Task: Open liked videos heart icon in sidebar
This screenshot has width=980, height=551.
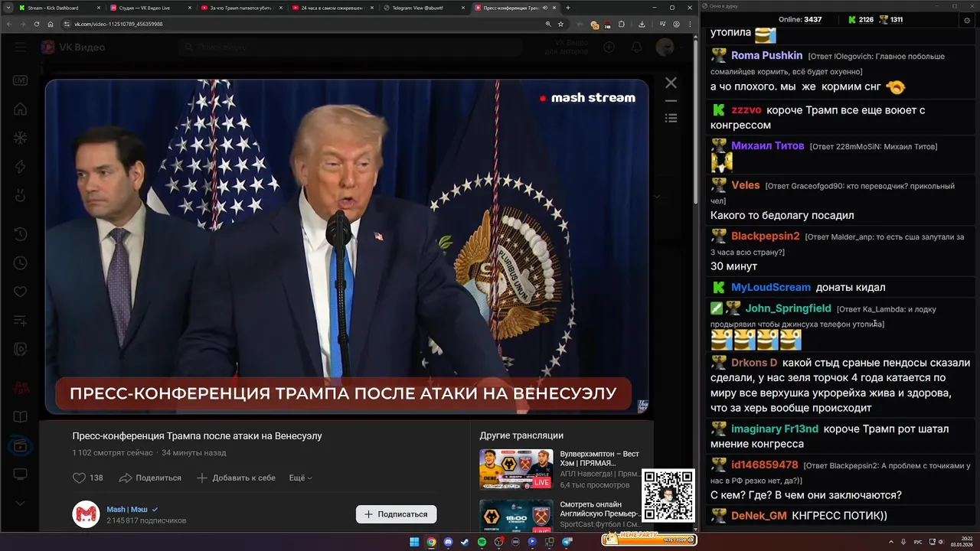Action: tap(20, 292)
